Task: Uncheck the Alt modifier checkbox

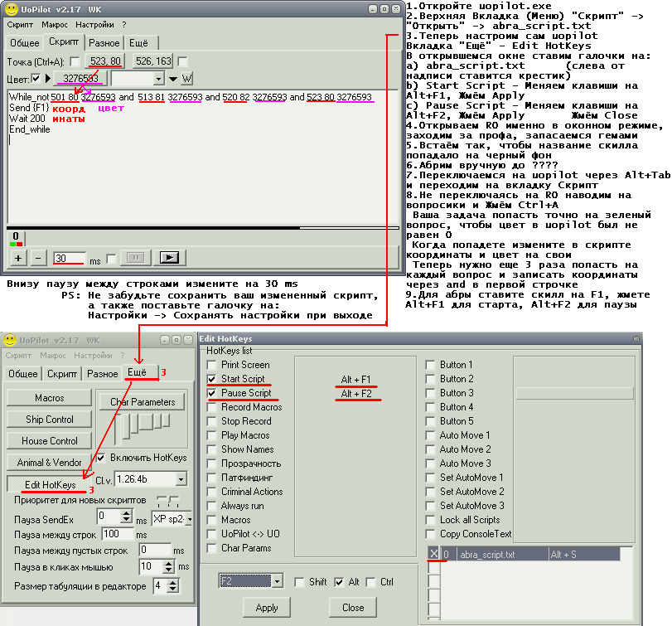Action: (x=339, y=582)
